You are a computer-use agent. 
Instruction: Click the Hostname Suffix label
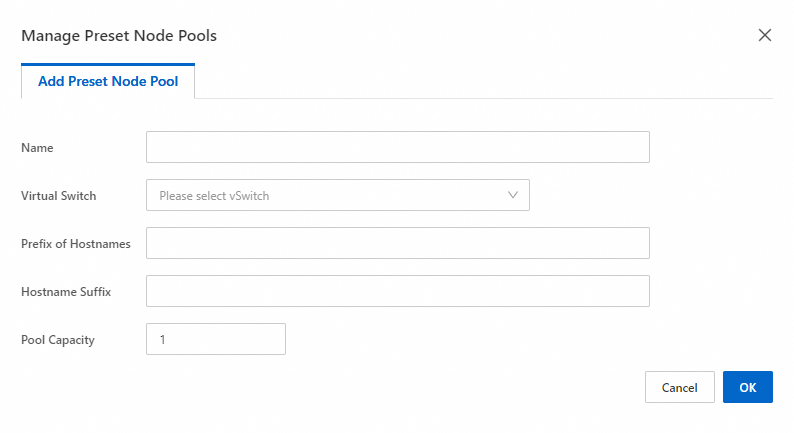tap(66, 292)
